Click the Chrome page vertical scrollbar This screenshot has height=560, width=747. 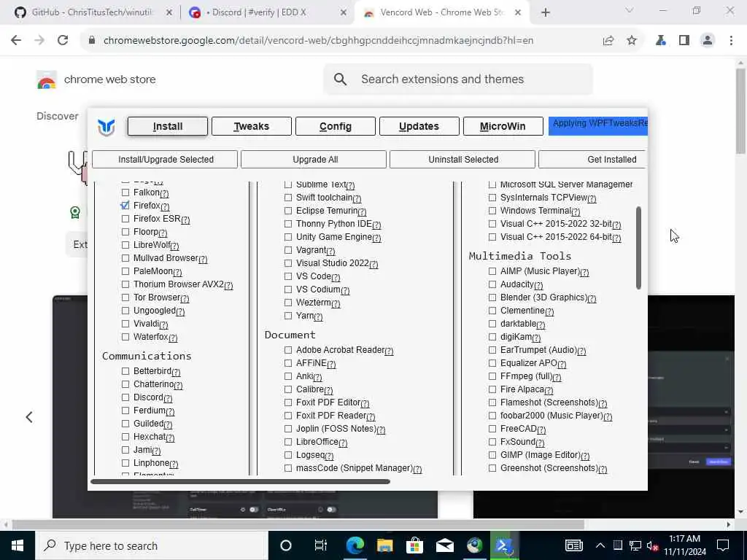(740, 111)
